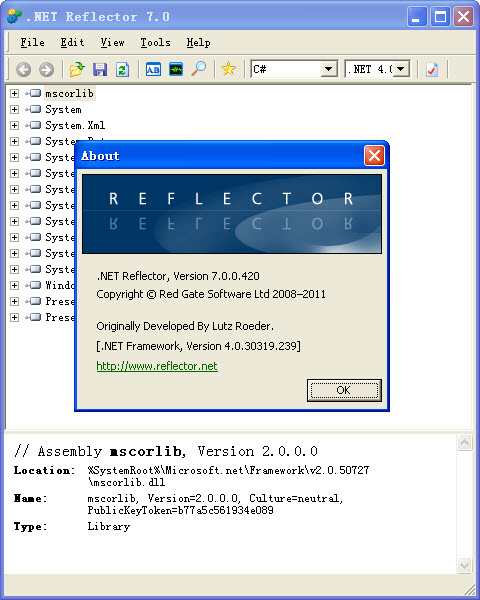The image size is (480, 600).
Task: Click the star Bookmarks icon
Action: tap(229, 69)
